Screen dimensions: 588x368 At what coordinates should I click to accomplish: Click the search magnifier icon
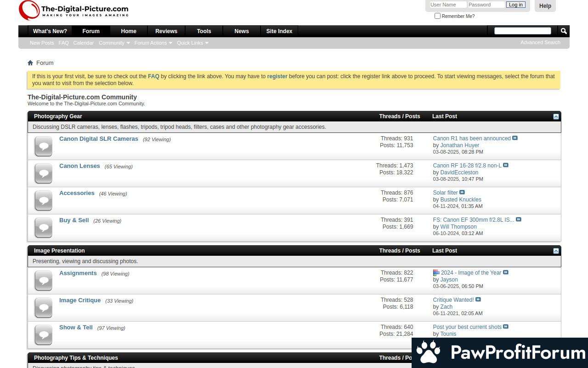(x=564, y=31)
